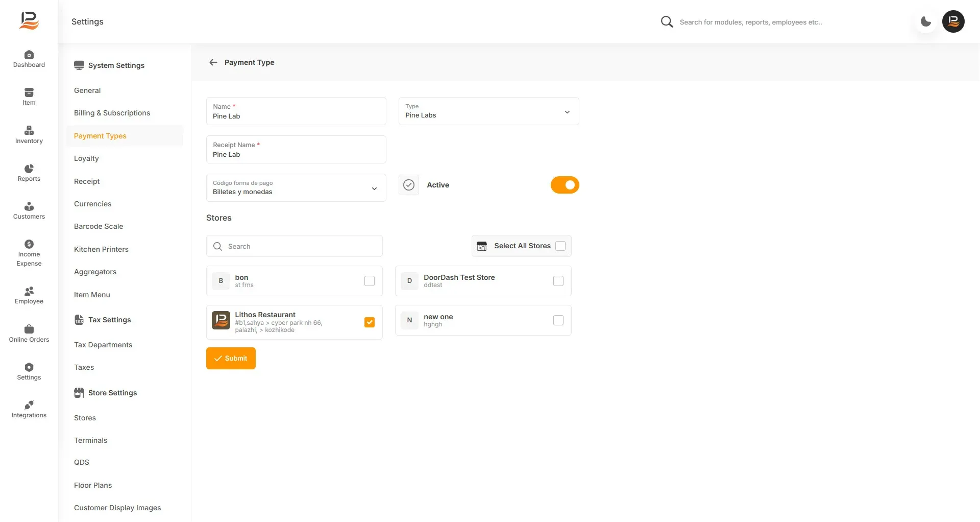Open the Type dropdown showing Pine Labs
Viewport: 980px width, 522px height.
[489, 111]
